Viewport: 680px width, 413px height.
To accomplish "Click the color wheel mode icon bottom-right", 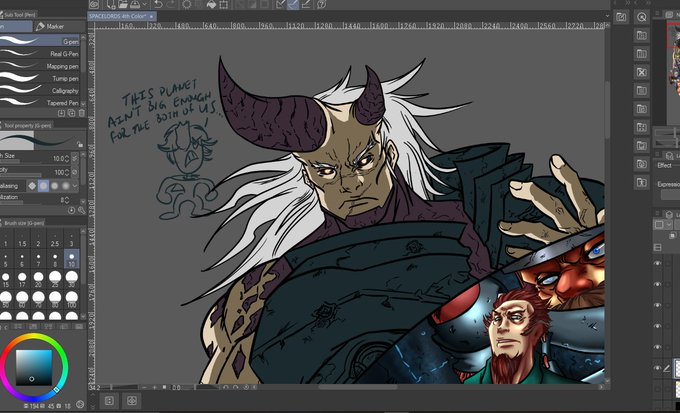I will coord(80,404).
